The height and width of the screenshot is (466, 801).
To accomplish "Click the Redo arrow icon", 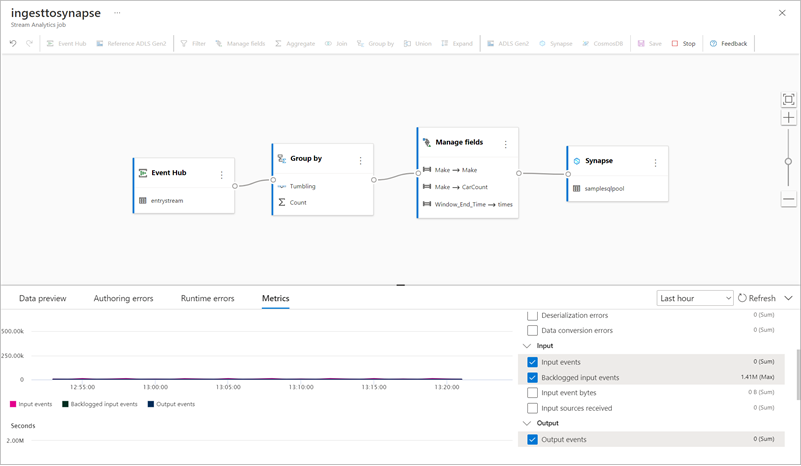I will (x=30, y=43).
